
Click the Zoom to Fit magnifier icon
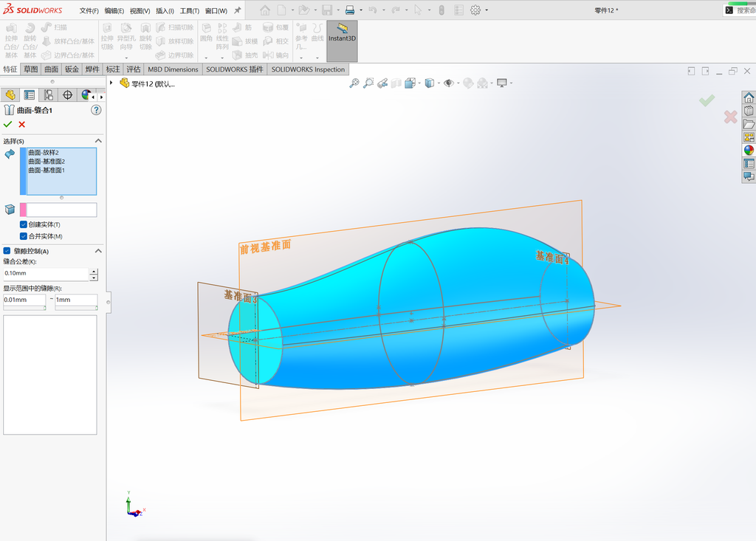354,83
